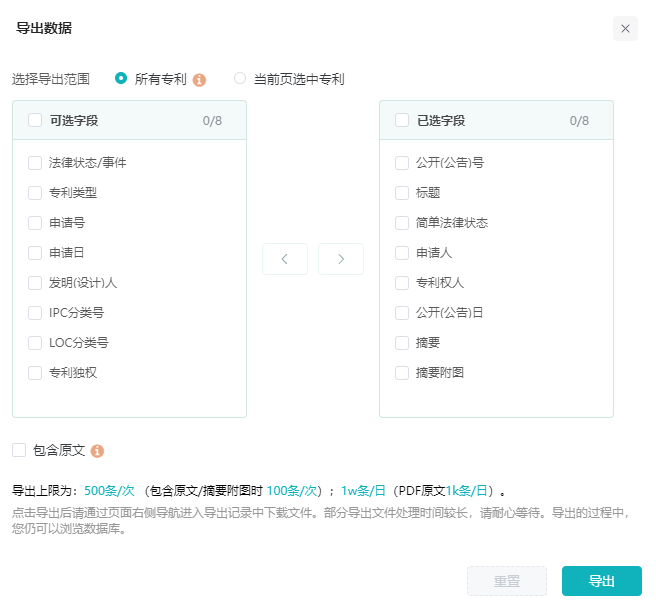The image size is (656, 615).
Task: Click the left arrow transfer button
Action: tap(285, 259)
